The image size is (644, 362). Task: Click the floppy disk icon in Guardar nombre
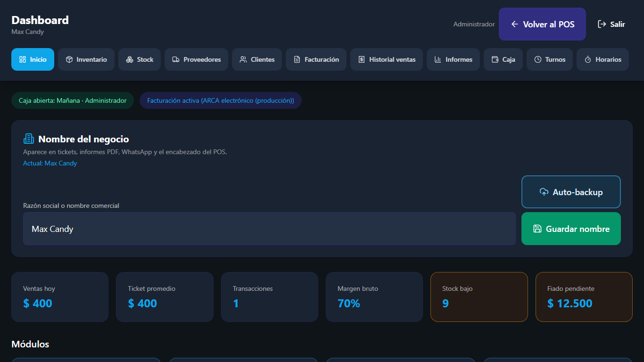(537, 229)
